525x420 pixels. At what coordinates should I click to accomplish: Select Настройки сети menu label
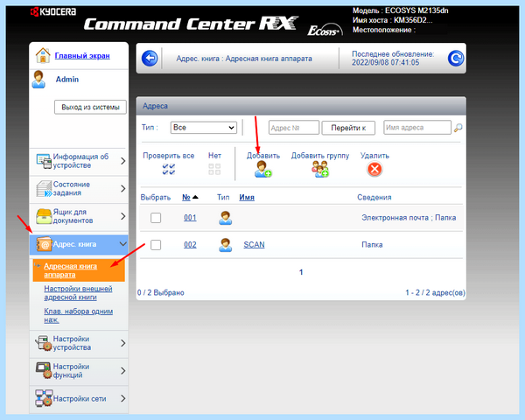[80, 399]
